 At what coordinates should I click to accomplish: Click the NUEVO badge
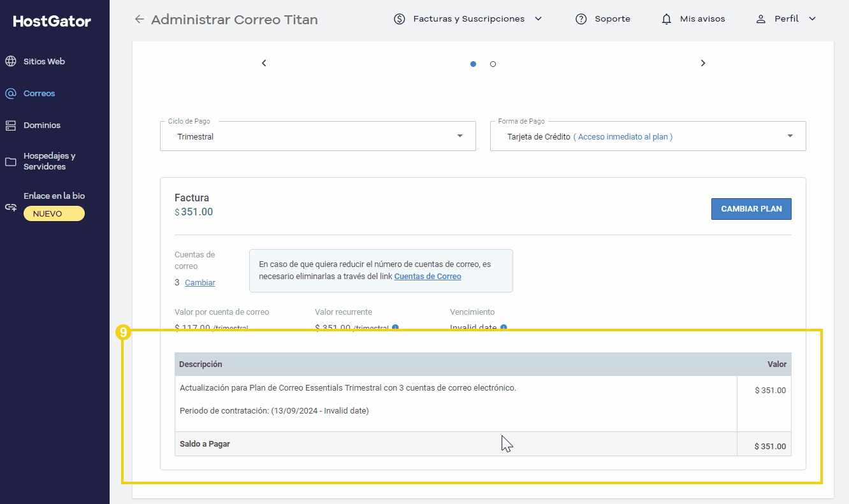54,213
